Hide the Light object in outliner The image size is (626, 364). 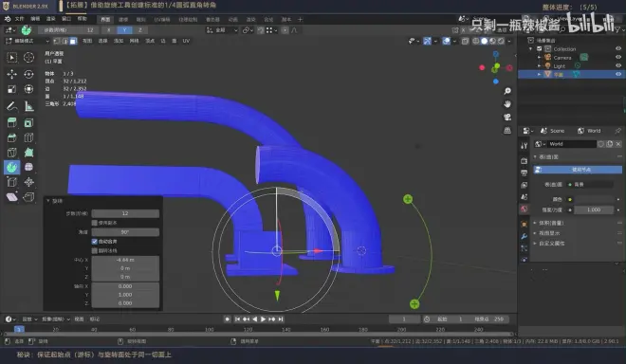click(618, 65)
